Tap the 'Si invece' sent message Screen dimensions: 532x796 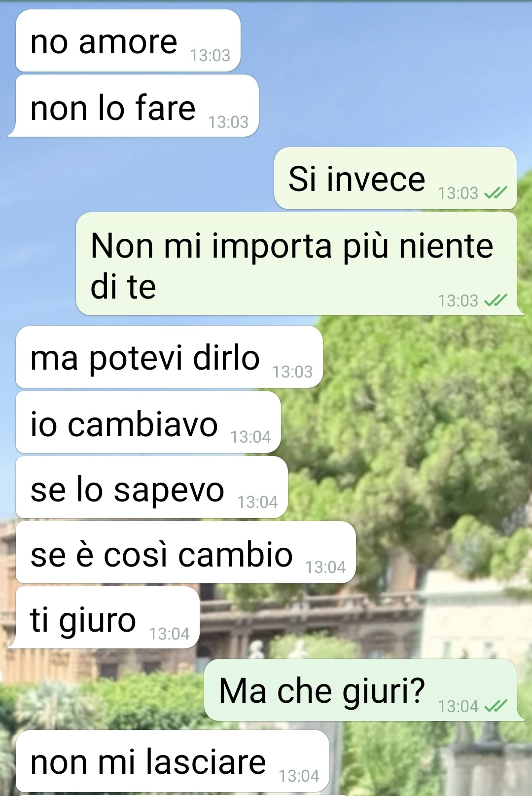pos(395,178)
